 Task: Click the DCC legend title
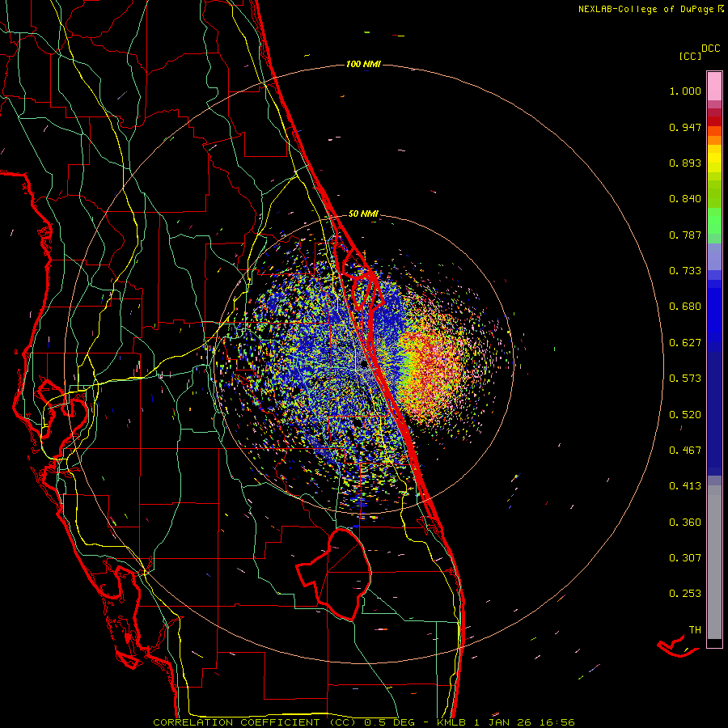point(710,49)
